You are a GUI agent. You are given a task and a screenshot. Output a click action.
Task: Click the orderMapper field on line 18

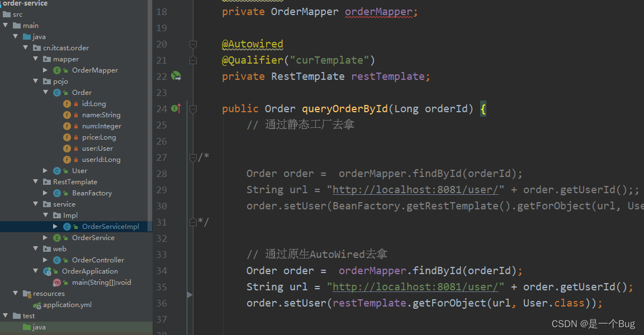coord(378,12)
